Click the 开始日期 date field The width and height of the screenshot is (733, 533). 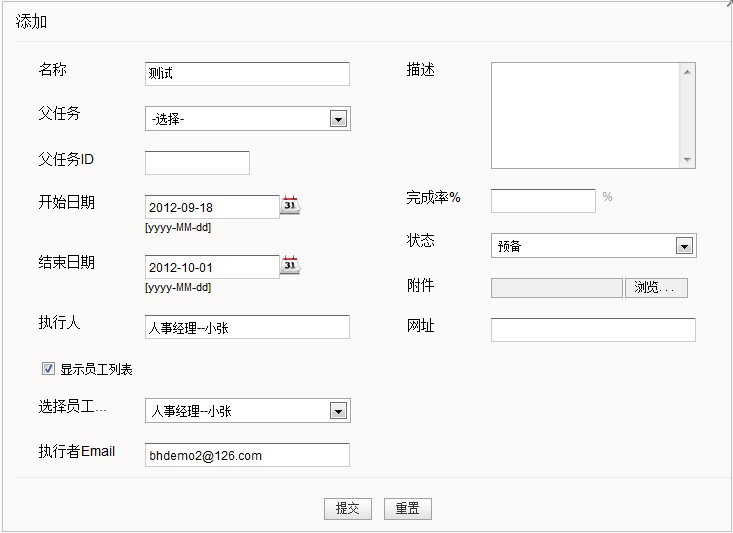tap(212, 207)
